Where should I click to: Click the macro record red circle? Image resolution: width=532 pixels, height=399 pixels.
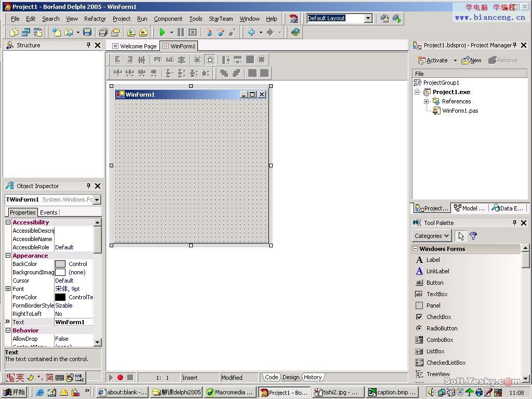(120, 377)
